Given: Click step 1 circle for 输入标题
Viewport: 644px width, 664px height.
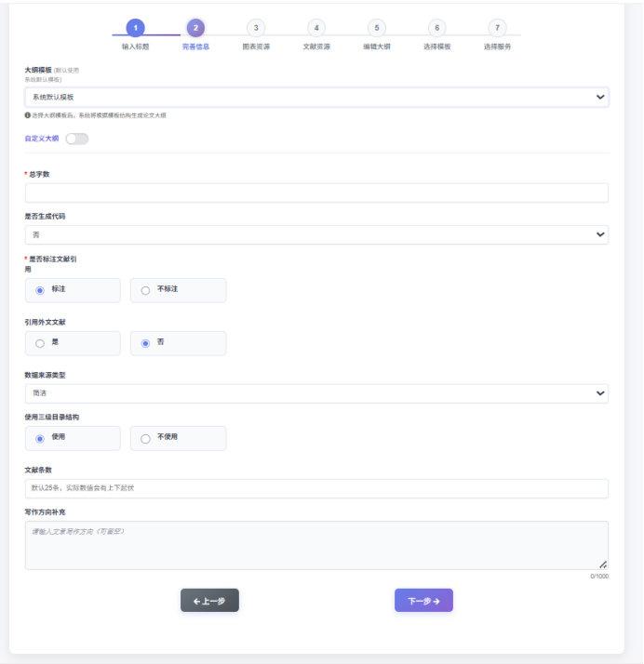Looking at the screenshot, I should click(135, 28).
